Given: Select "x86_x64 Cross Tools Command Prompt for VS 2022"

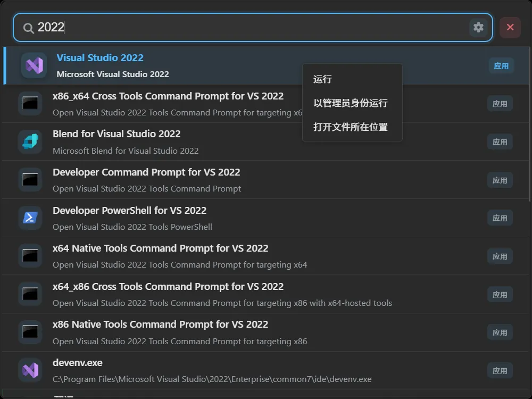Looking at the screenshot, I should point(168,96).
